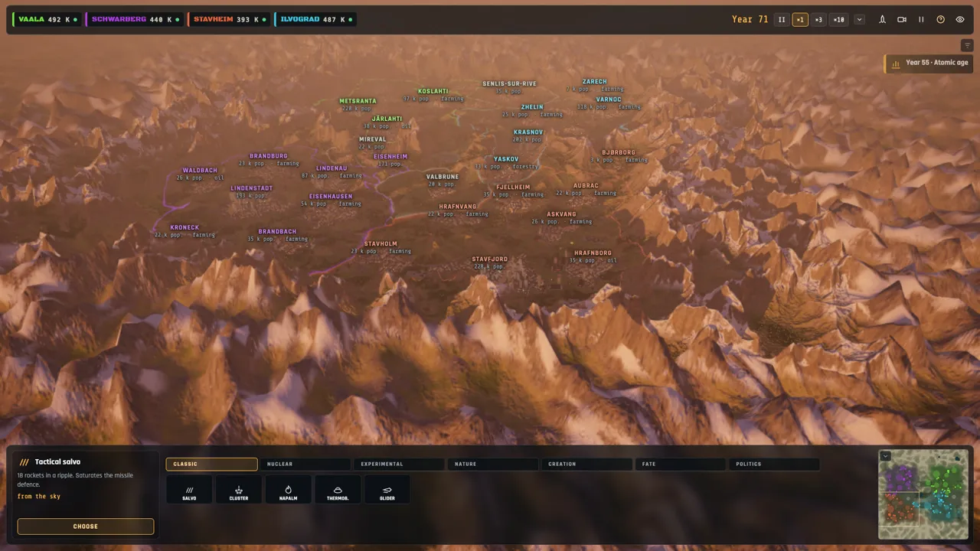Click the filter icon below the top bar
This screenshot has height=551, width=980.
point(968,46)
